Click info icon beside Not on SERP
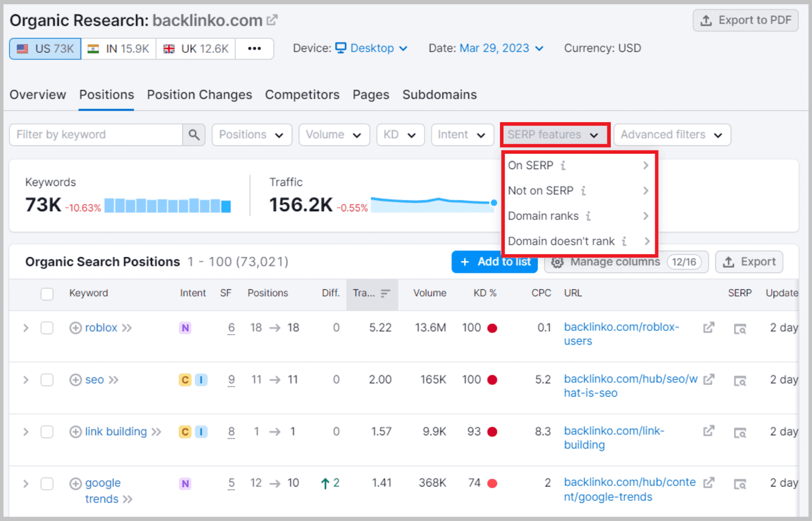Screen dimensions: 812x521 coord(583,191)
